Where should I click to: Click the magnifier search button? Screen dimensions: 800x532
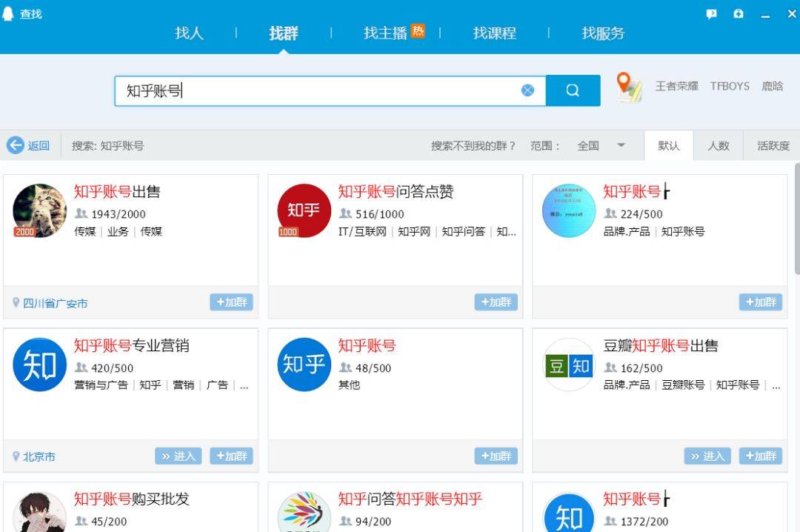pos(573,90)
